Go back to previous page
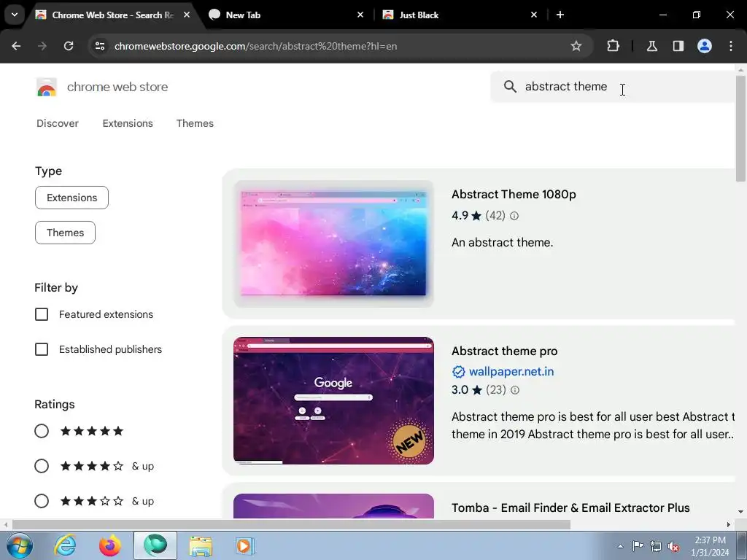This screenshot has height=560, width=747. 16,46
